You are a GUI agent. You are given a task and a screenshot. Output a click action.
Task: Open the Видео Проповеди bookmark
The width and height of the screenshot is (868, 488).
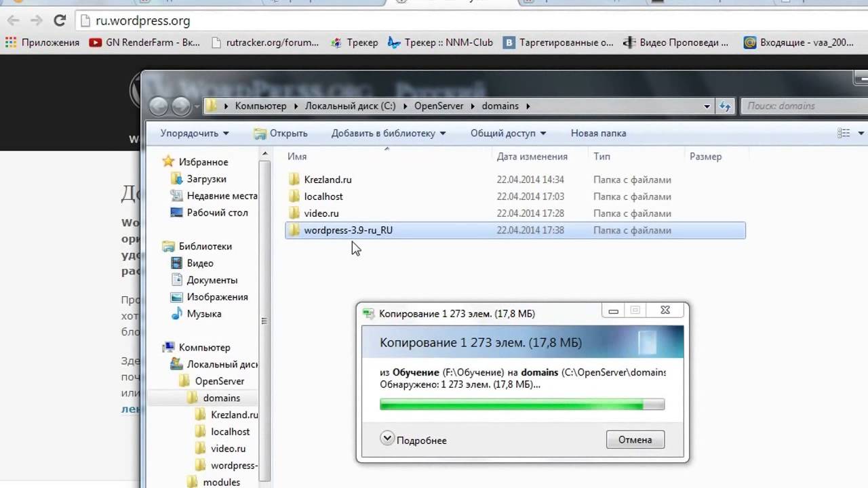(x=677, y=42)
